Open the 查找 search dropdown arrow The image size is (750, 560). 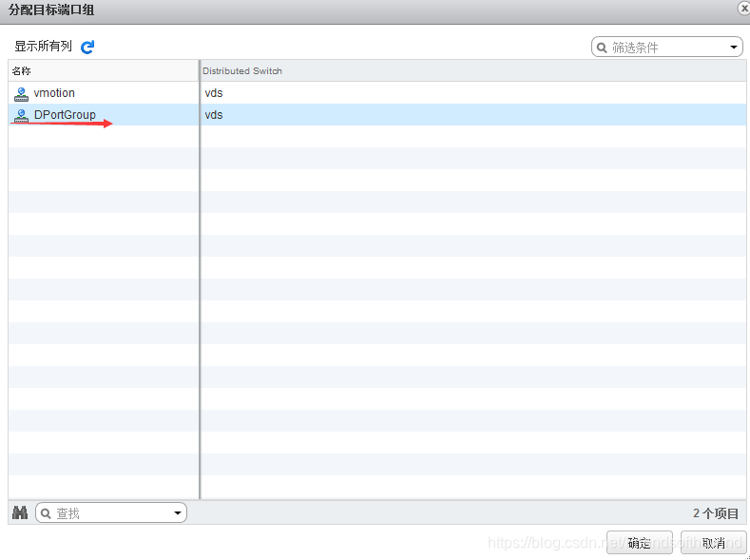178,513
